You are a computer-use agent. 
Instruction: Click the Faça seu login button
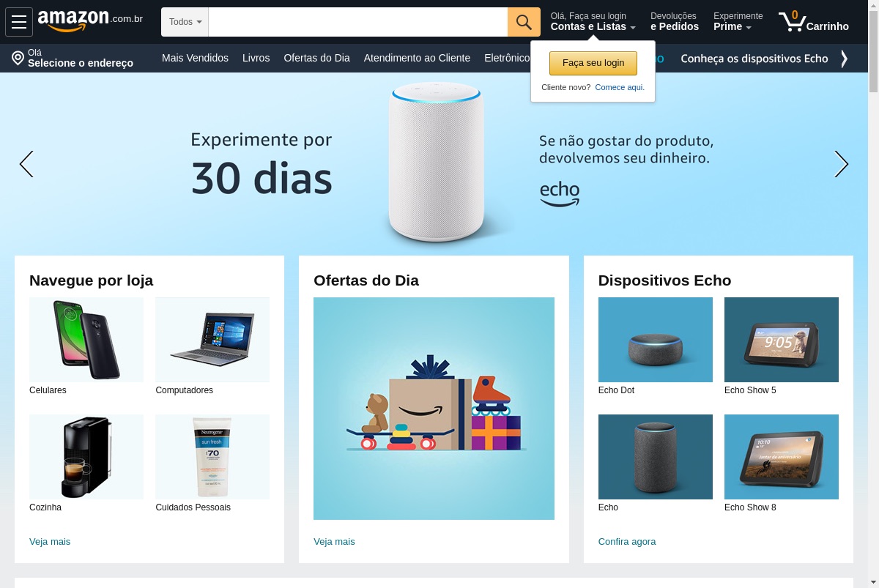coord(593,63)
